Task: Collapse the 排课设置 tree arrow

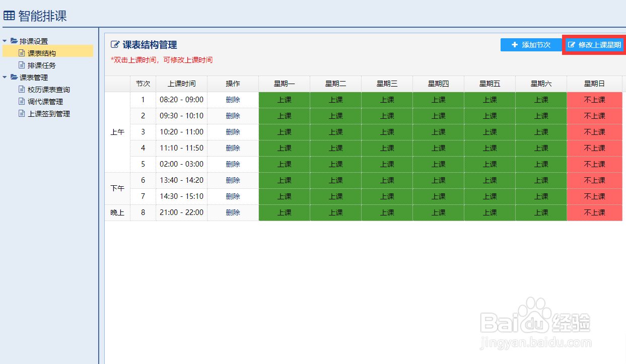Action: pos(5,41)
